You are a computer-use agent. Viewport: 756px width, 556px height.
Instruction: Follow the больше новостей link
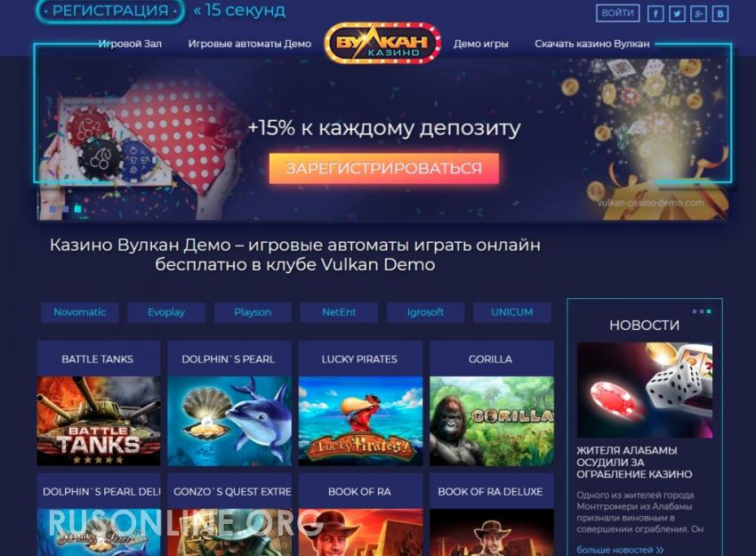pos(620,550)
